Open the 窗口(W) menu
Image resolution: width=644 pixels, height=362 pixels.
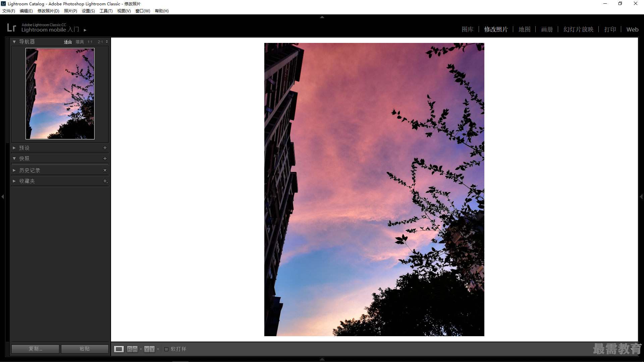(x=143, y=11)
